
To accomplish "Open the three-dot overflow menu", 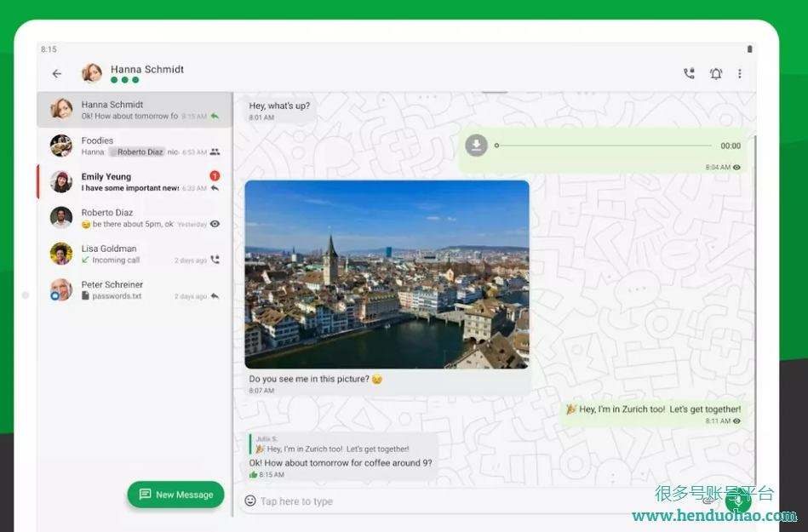I will pos(740,74).
